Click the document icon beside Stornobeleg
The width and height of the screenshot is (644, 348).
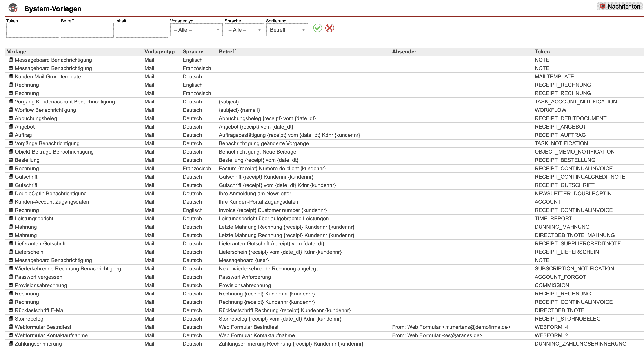11,319
